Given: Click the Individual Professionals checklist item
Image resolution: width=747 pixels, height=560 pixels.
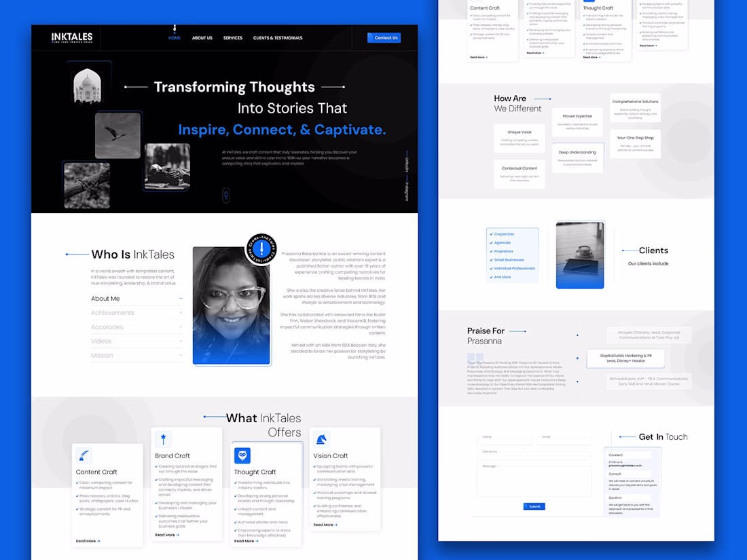Looking at the screenshot, I should 512,269.
